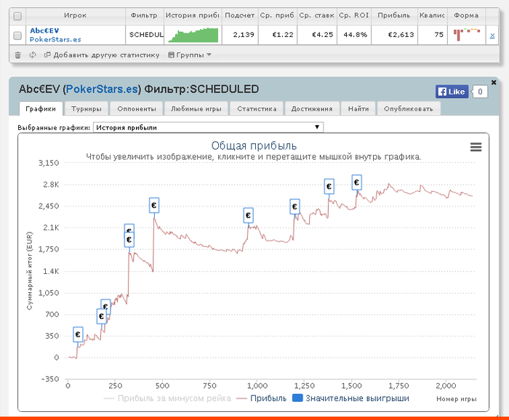Click the Форма column header

pyautogui.click(x=466, y=15)
